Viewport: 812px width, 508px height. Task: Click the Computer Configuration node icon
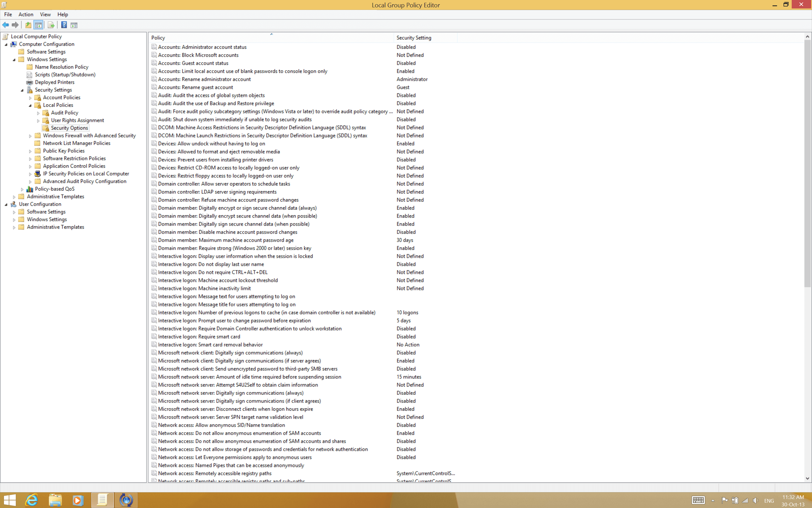[14, 44]
